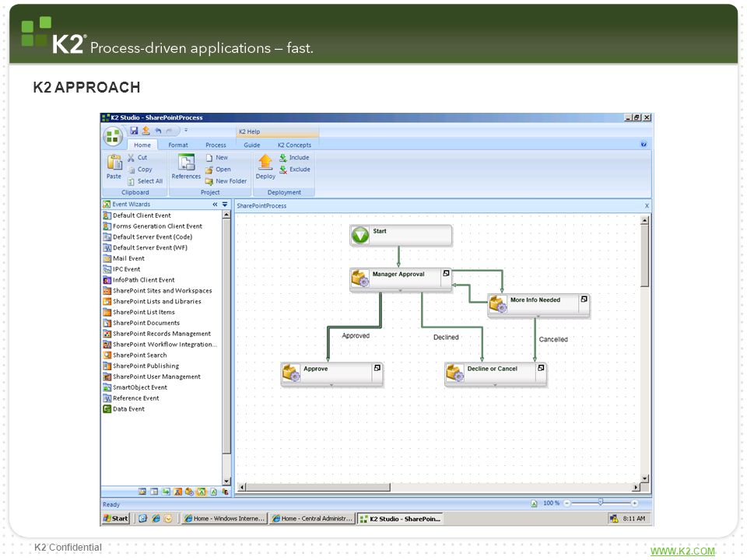
Task: Select InfoPath Client Event wizard
Action: (139, 280)
